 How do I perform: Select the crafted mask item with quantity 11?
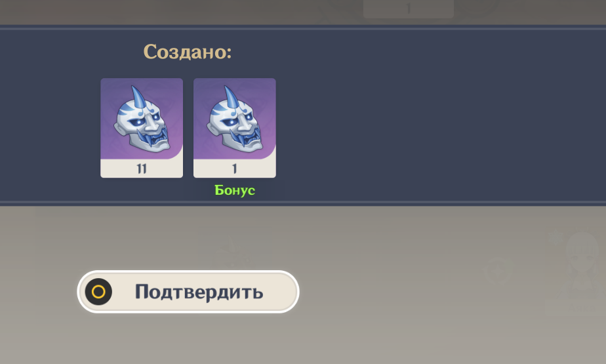[142, 128]
